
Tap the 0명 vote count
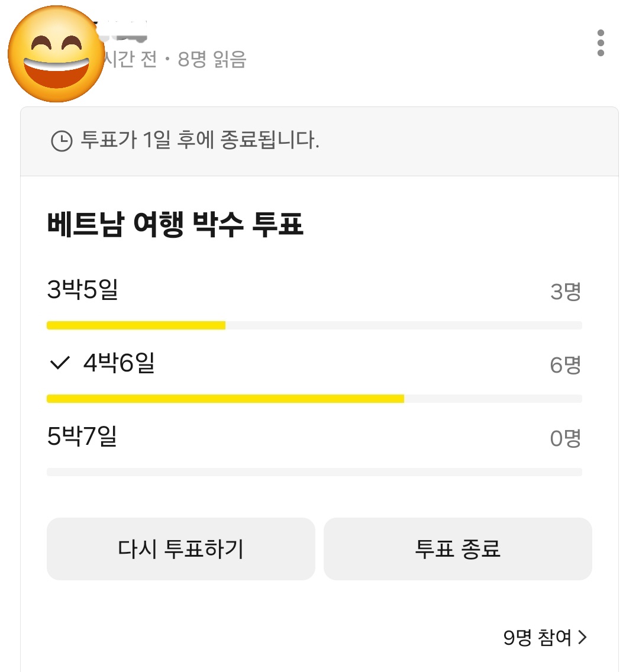click(x=565, y=438)
